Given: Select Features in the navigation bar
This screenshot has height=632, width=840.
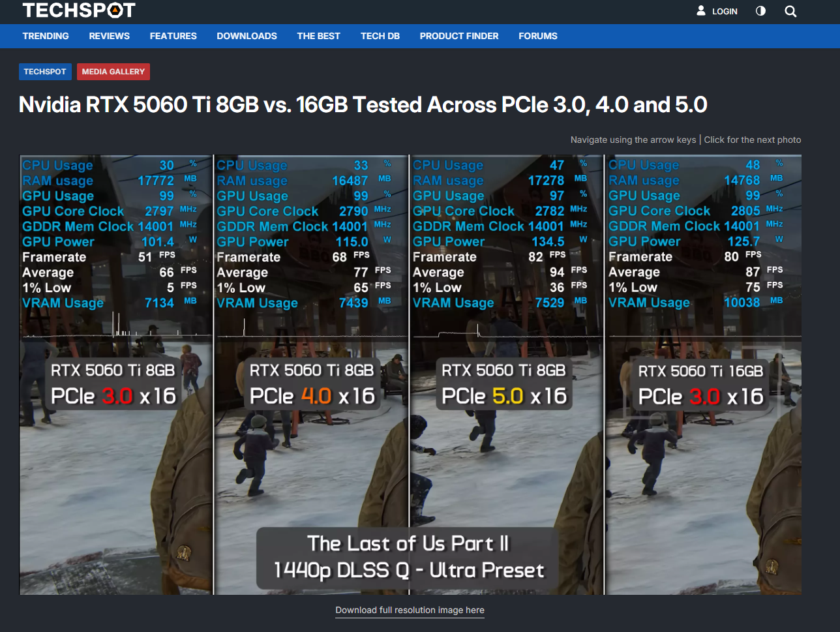Looking at the screenshot, I should tap(173, 36).
